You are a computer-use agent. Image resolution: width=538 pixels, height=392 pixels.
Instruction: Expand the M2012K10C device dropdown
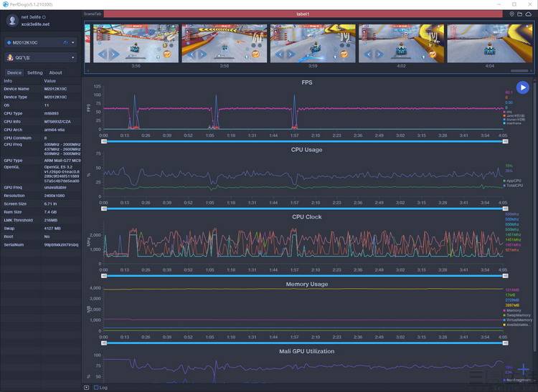tap(41, 43)
